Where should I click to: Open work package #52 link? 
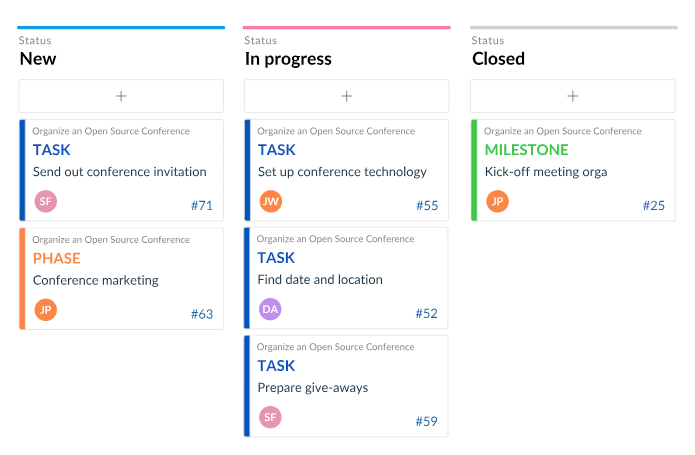(x=427, y=314)
